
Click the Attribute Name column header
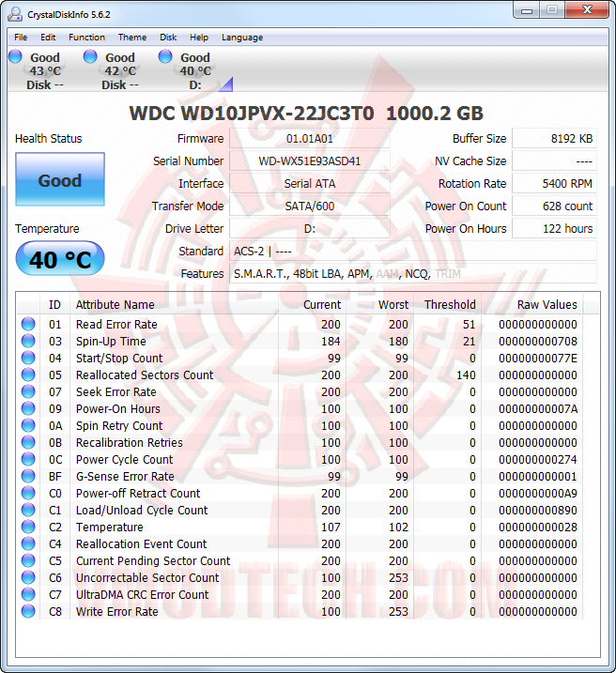174,305
